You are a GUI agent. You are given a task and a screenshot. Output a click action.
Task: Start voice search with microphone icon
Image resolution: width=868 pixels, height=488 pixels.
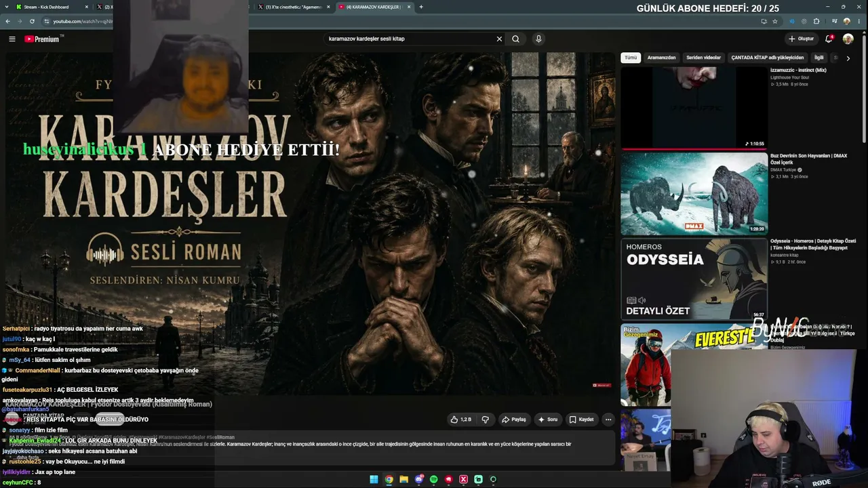pyautogui.click(x=538, y=39)
